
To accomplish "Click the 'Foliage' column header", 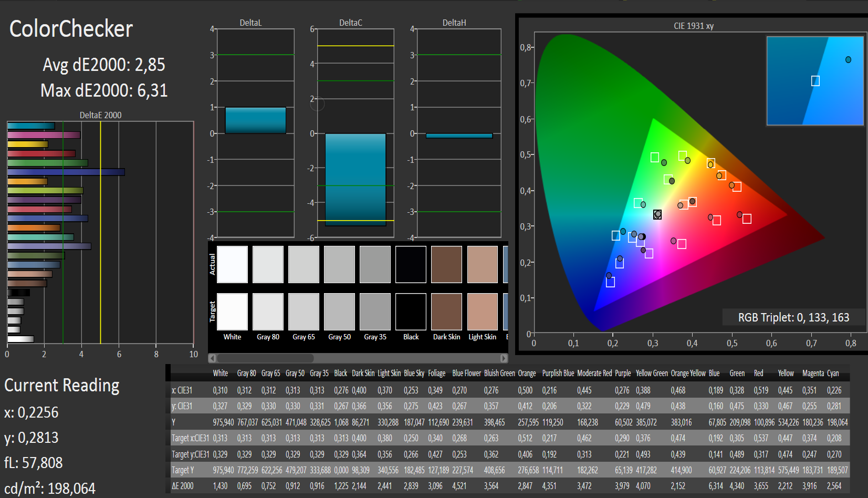I will tap(436, 373).
